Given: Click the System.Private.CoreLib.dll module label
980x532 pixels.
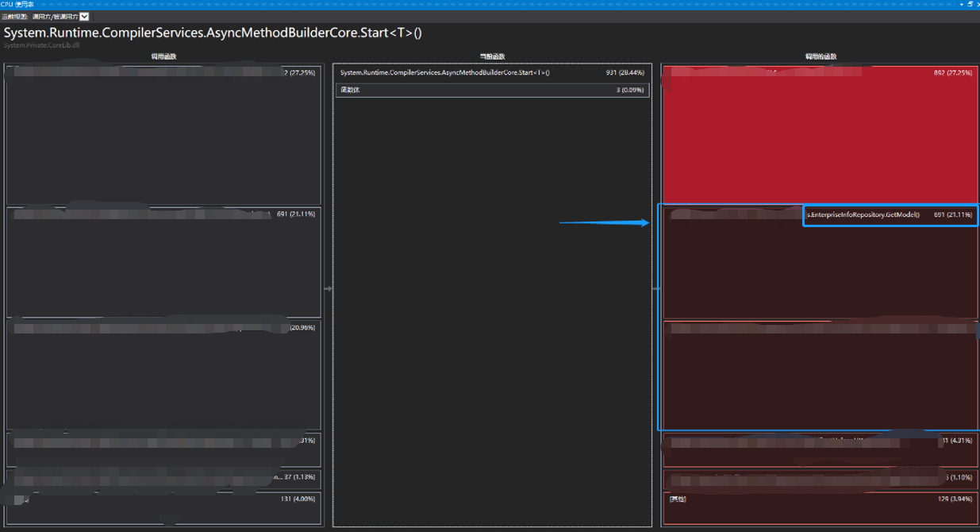Looking at the screenshot, I should coord(41,45).
